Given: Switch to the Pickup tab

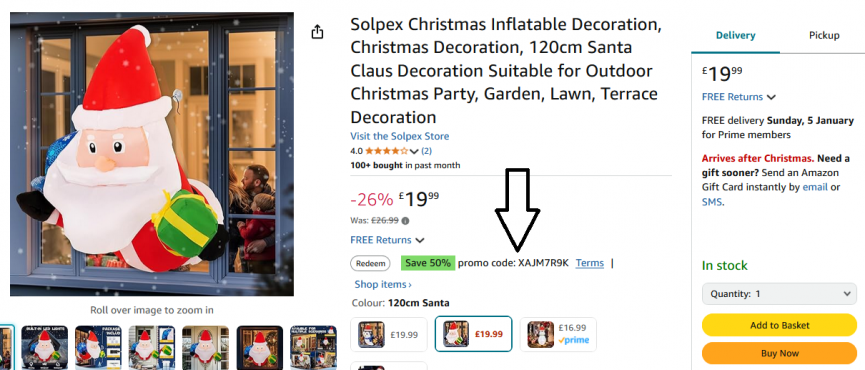Looking at the screenshot, I should [x=824, y=35].
